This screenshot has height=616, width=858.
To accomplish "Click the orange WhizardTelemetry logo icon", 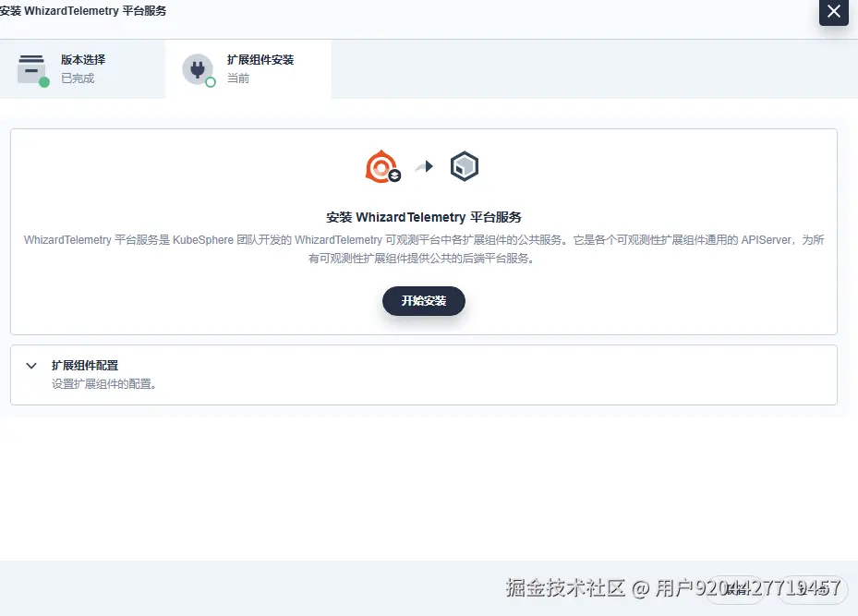I will [x=382, y=166].
